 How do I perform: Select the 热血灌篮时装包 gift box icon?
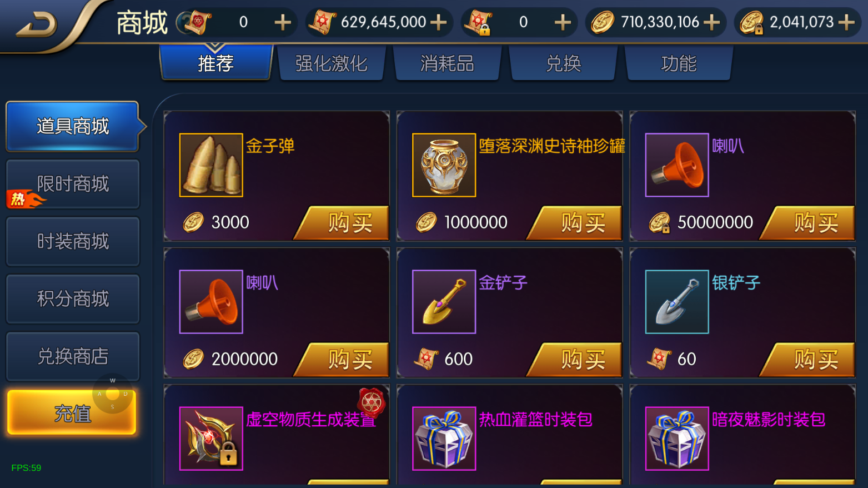444,439
